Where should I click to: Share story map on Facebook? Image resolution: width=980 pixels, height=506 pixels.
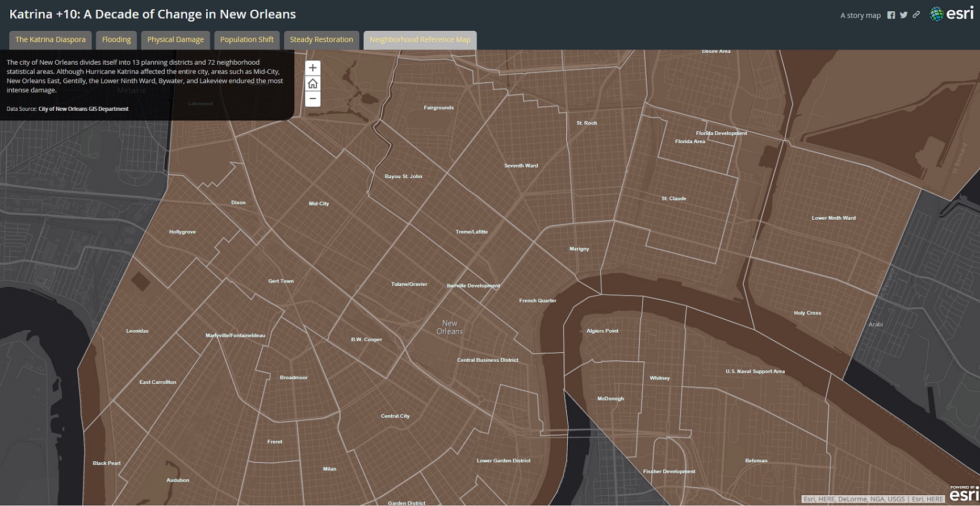(x=891, y=15)
